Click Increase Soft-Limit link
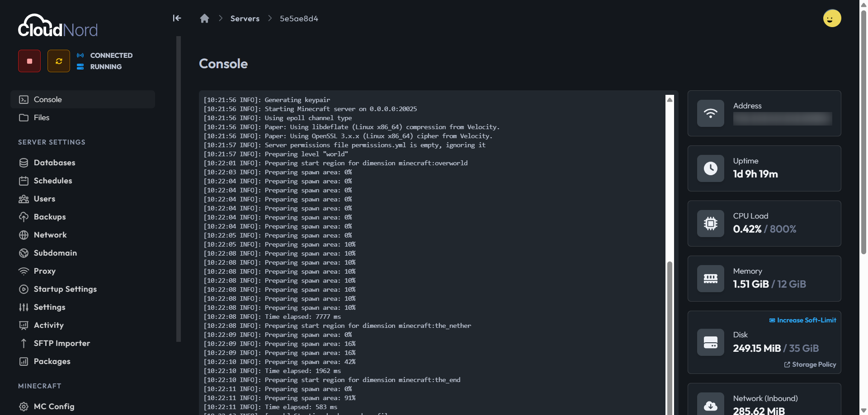The image size is (868, 415). point(803,320)
